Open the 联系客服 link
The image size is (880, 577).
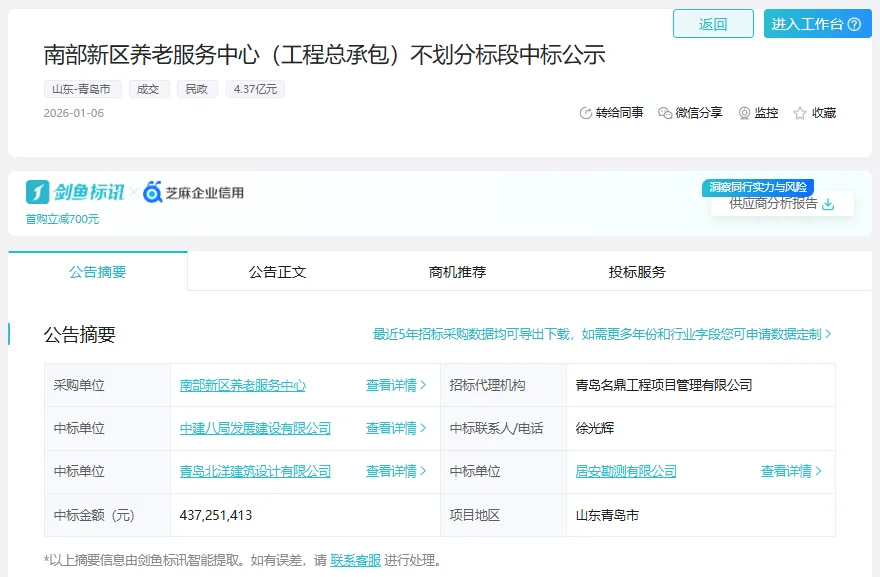point(356,560)
